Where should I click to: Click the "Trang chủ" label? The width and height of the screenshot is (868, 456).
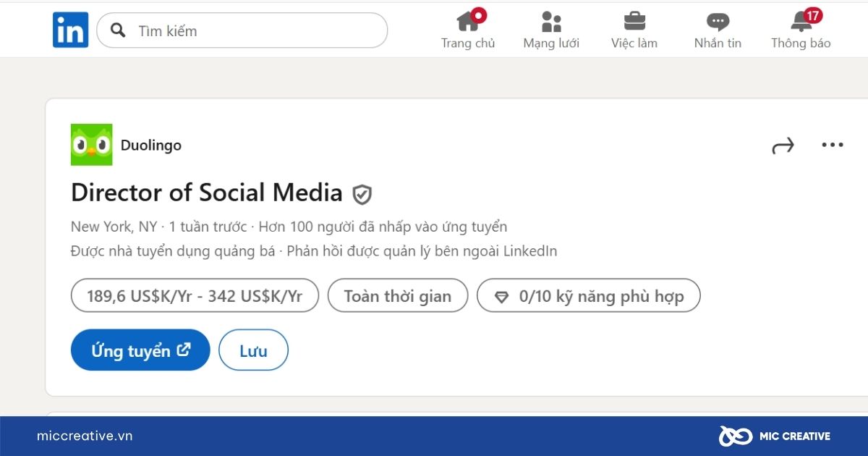(x=468, y=43)
